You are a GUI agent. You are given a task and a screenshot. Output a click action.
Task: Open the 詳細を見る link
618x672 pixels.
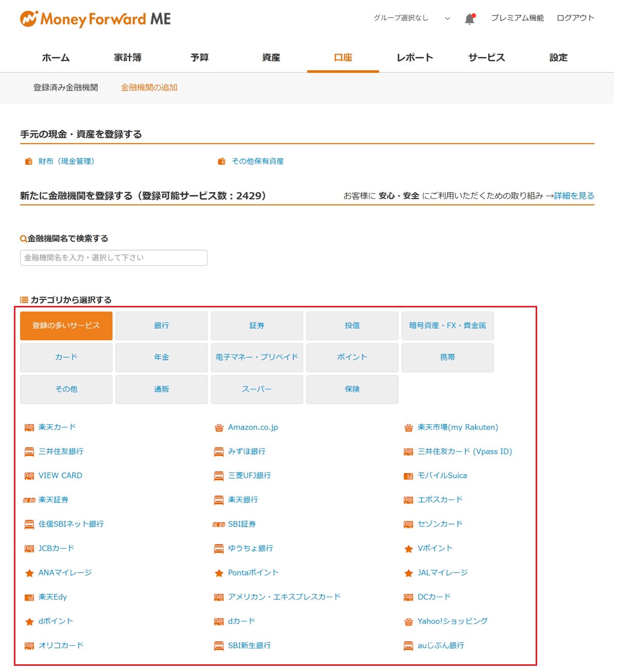click(x=574, y=196)
